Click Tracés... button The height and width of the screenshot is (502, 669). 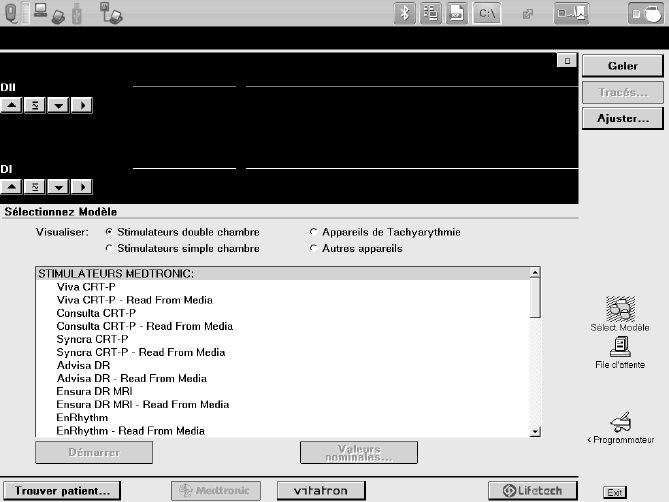point(622,92)
